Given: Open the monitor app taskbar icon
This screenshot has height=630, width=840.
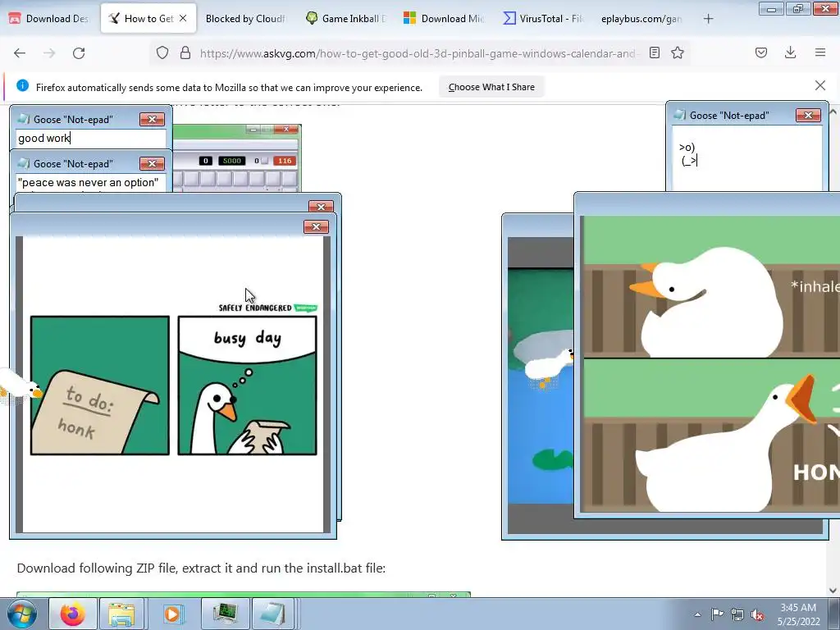Looking at the screenshot, I should (x=225, y=614).
